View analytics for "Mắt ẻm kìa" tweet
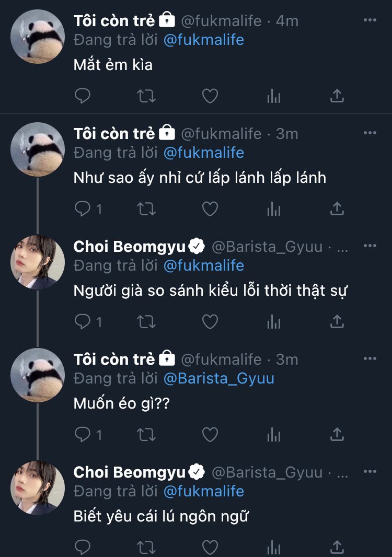392x557 pixels. tap(274, 96)
